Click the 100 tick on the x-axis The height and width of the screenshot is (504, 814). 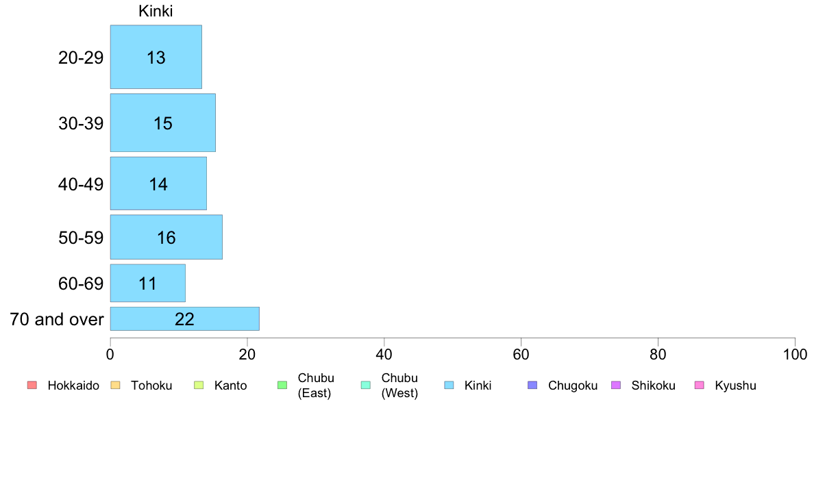[795, 355]
